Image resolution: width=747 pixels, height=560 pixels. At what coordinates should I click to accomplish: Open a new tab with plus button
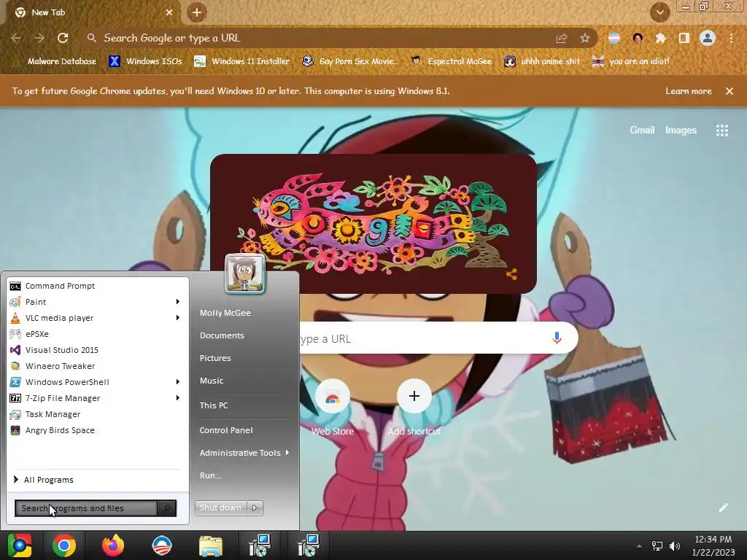tap(197, 12)
